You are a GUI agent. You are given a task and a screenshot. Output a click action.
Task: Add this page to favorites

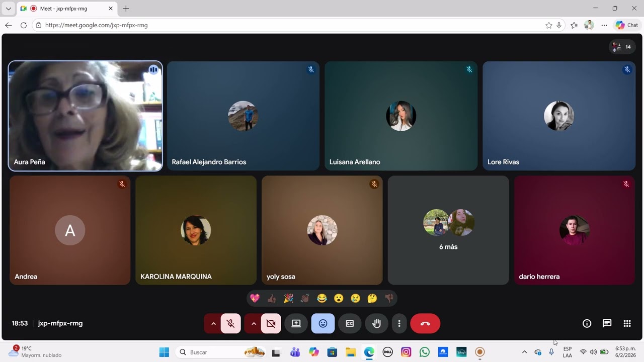tap(549, 25)
